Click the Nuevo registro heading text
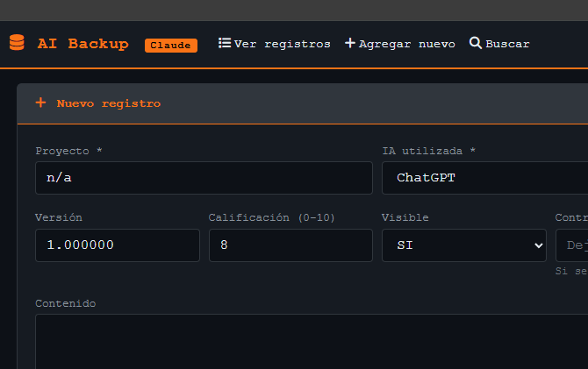Viewport: 588px width, 369px height. (109, 103)
